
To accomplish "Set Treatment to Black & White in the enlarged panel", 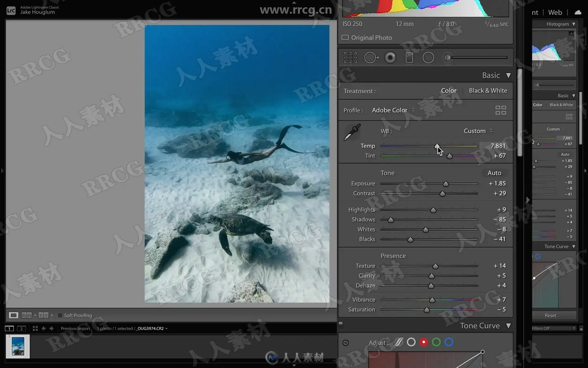I will [488, 91].
